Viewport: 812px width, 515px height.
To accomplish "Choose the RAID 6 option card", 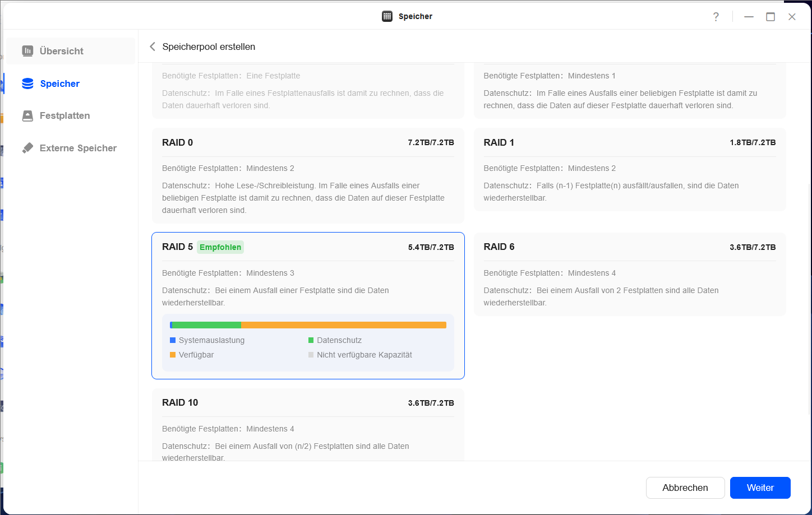I will click(630, 274).
